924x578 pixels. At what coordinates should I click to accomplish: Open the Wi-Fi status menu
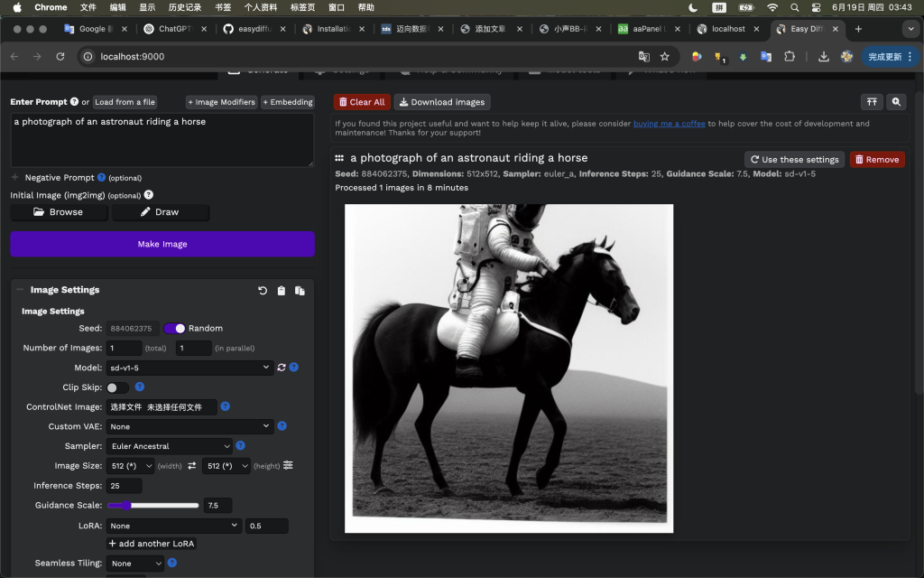tap(772, 7)
